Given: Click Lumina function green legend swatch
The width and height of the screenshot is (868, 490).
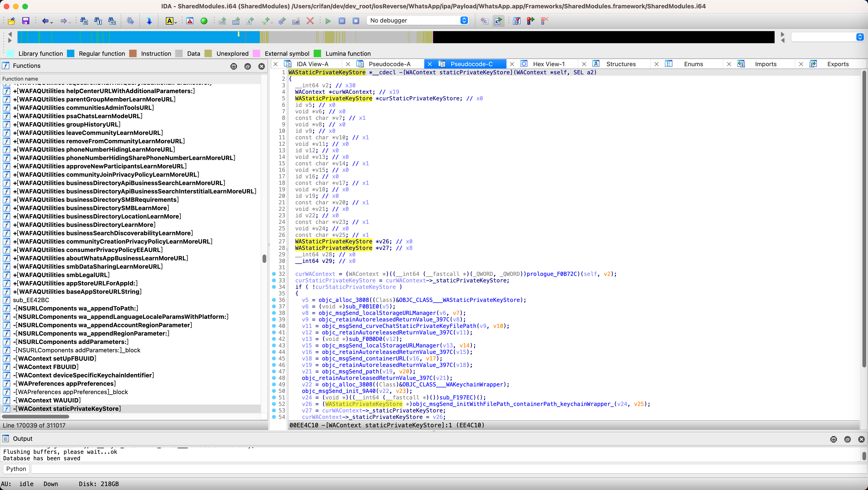Looking at the screenshot, I should (x=317, y=54).
